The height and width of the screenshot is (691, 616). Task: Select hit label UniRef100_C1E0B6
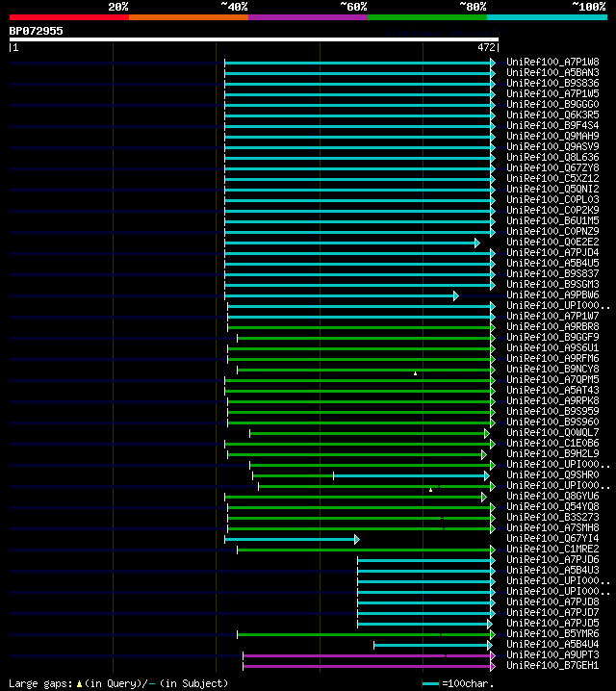(552, 443)
